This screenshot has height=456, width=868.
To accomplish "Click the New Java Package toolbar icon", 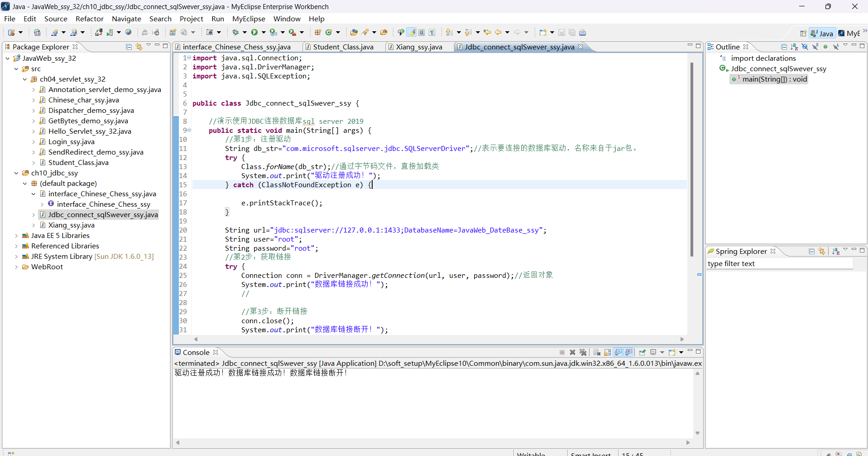I will coord(318,32).
